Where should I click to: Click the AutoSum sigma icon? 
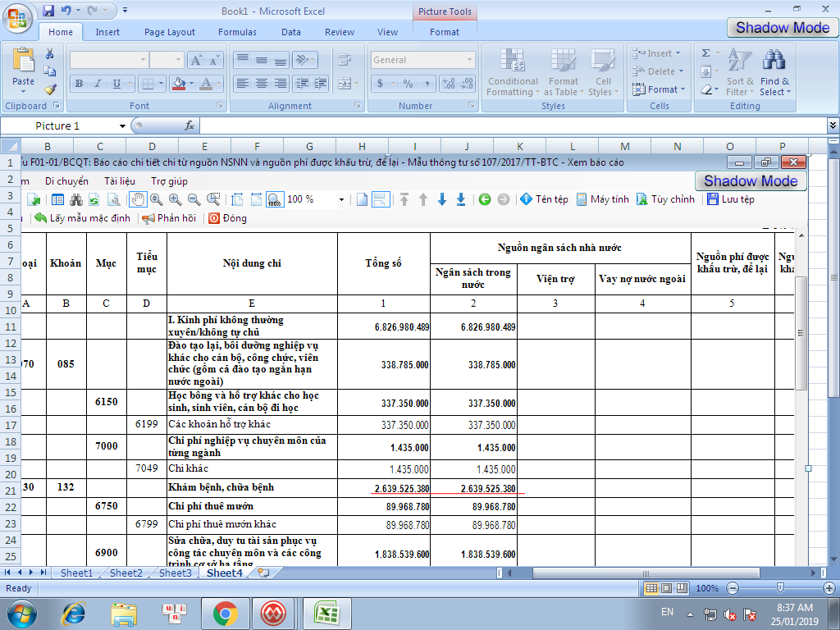[705, 53]
